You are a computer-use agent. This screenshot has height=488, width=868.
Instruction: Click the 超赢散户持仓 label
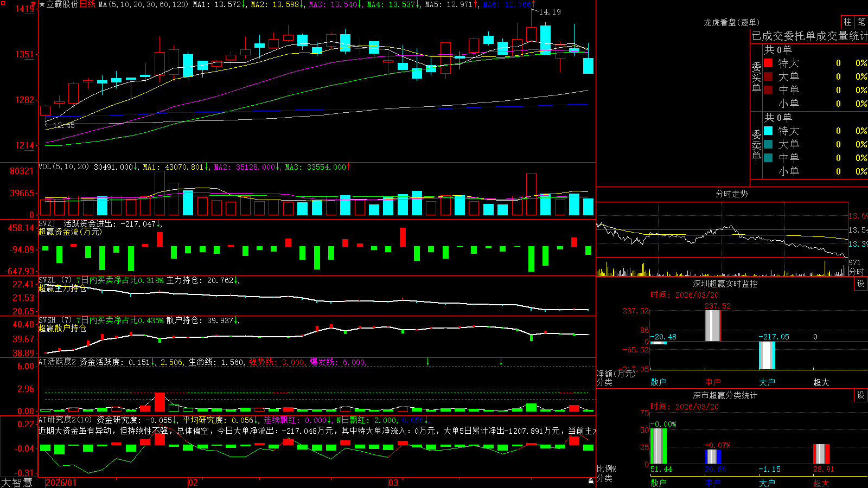click(62, 329)
